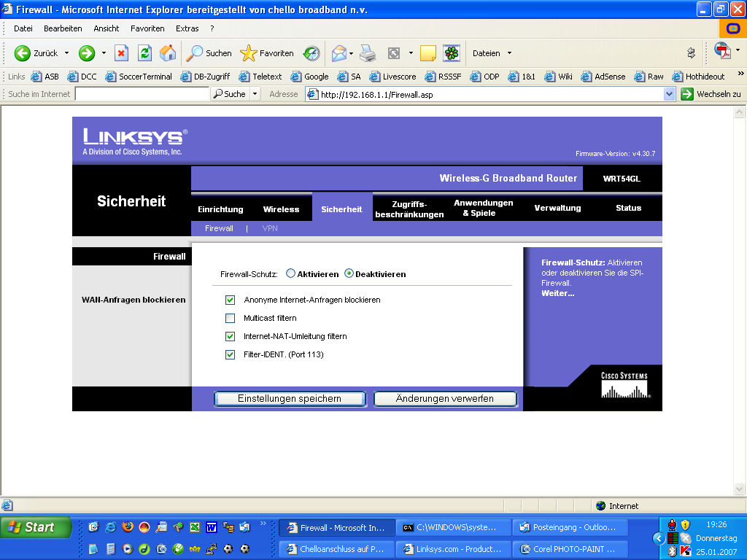Image resolution: width=747 pixels, height=560 pixels.
Task: Click the yellow note toolbar icon
Action: (x=427, y=52)
